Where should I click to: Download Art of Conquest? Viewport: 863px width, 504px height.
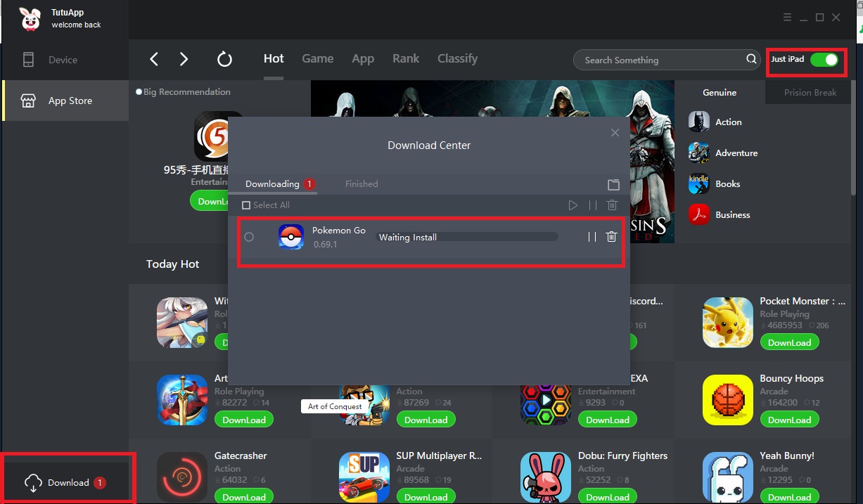click(x=244, y=420)
